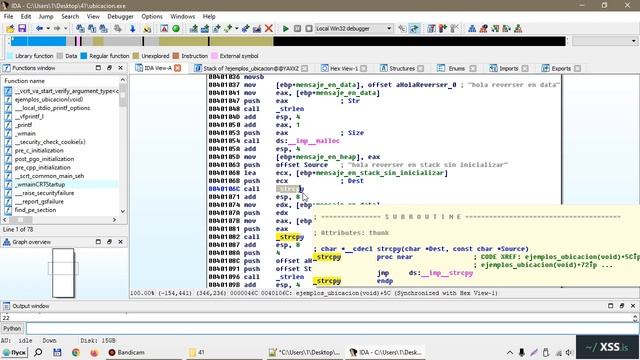This screenshot has width=640, height=360.
Task: Click the Python console button
Action: (12, 328)
